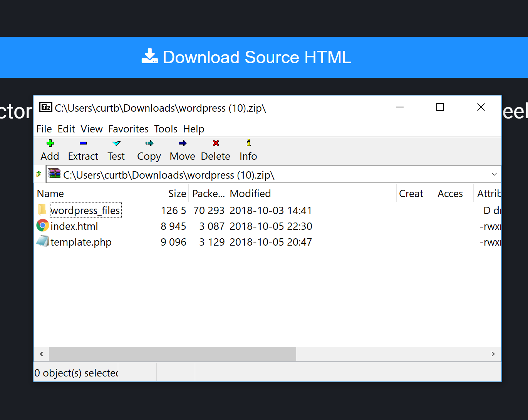Sort by the Name column header

click(x=92, y=194)
